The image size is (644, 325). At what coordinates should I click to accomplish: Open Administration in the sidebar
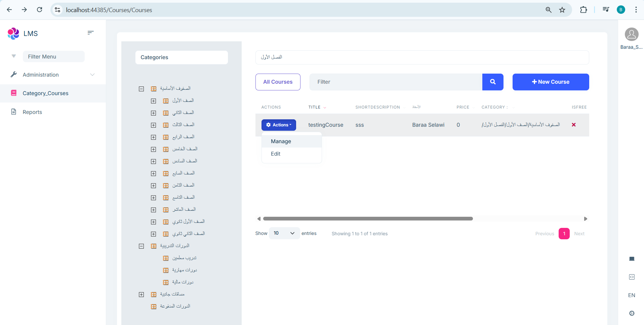pos(53,75)
